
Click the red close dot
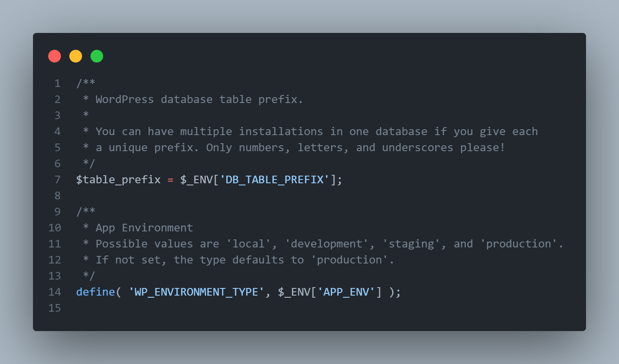(55, 56)
